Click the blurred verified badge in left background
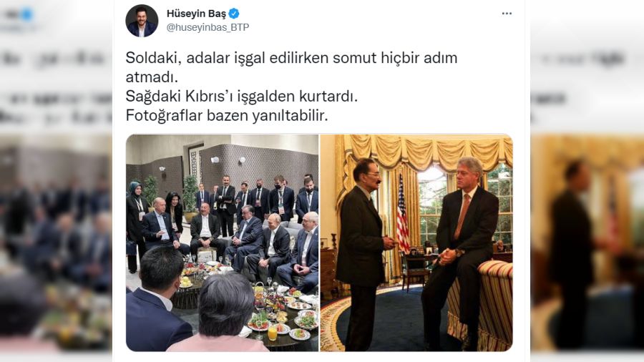This screenshot has width=644, height=362. (x=26, y=15)
